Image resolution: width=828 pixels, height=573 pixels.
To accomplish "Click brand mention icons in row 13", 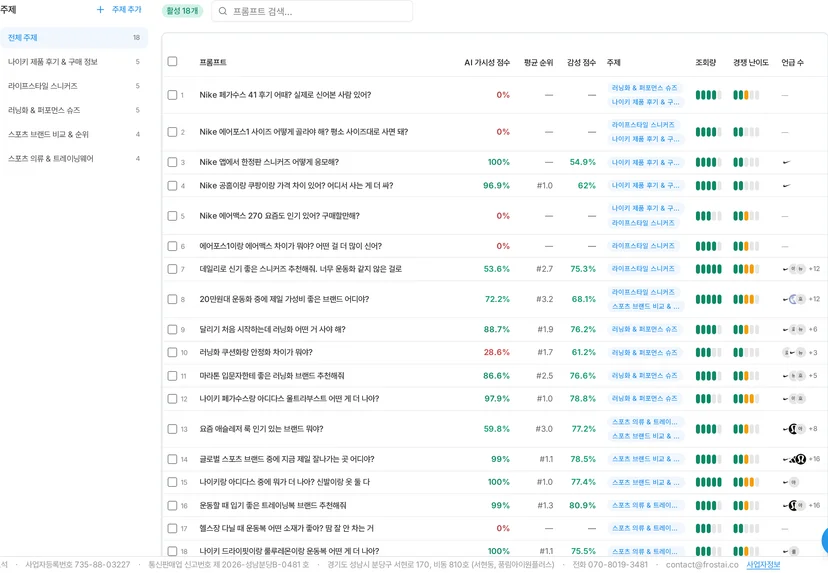I will coord(794,429).
